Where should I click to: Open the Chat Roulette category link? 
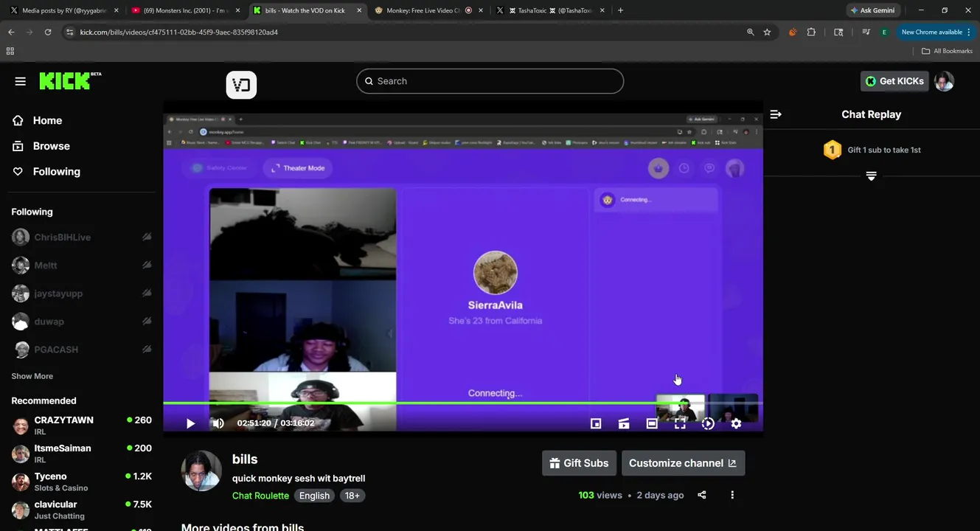260,496
